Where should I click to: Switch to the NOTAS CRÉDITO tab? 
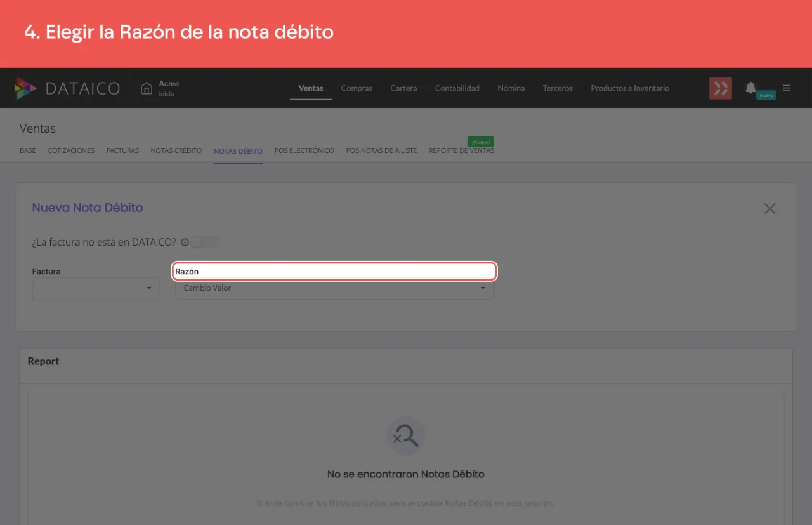click(x=176, y=150)
